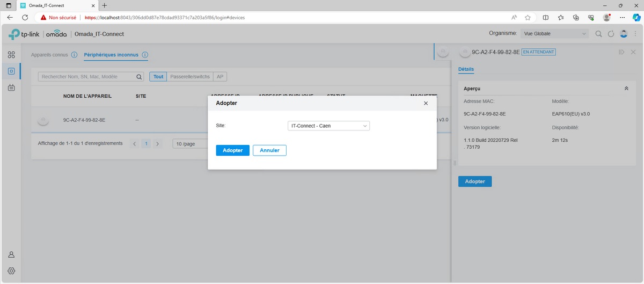Viewport: 644px width, 284px height.
Task: Click Adopter button in the dialog
Action: (232, 150)
